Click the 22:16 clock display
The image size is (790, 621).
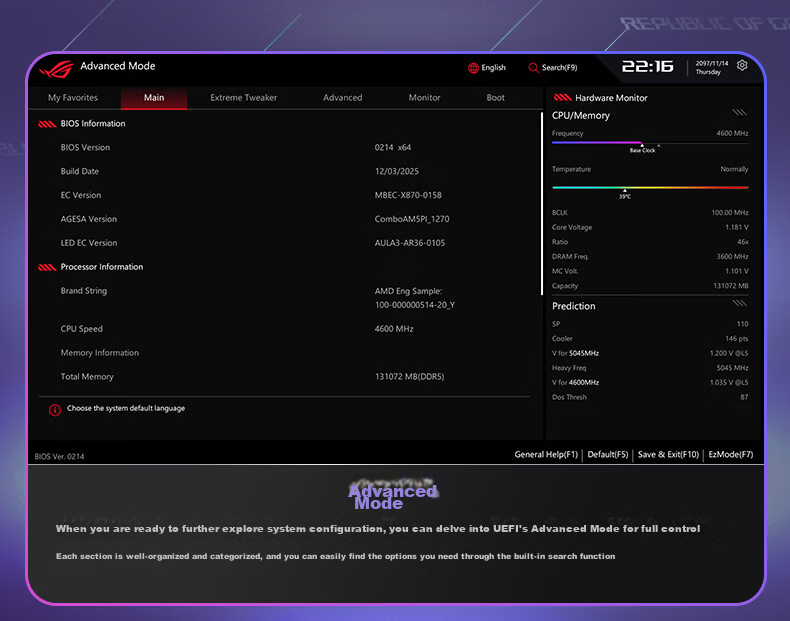pos(647,66)
